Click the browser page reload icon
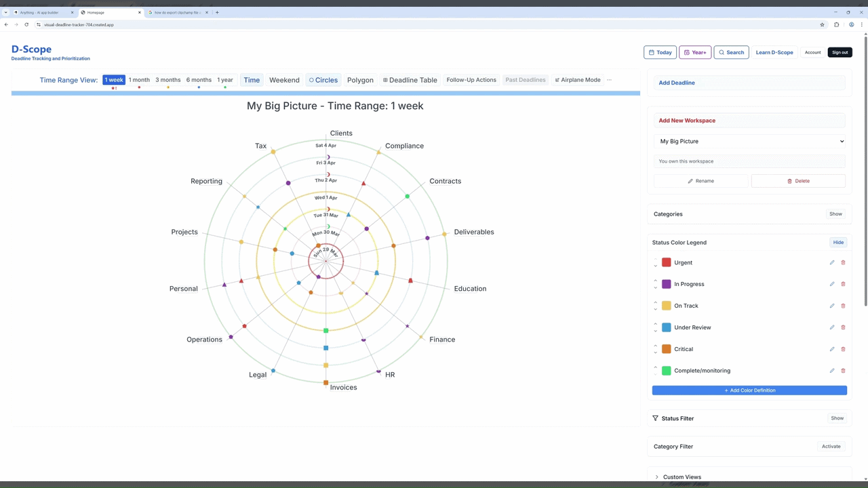 click(x=26, y=24)
